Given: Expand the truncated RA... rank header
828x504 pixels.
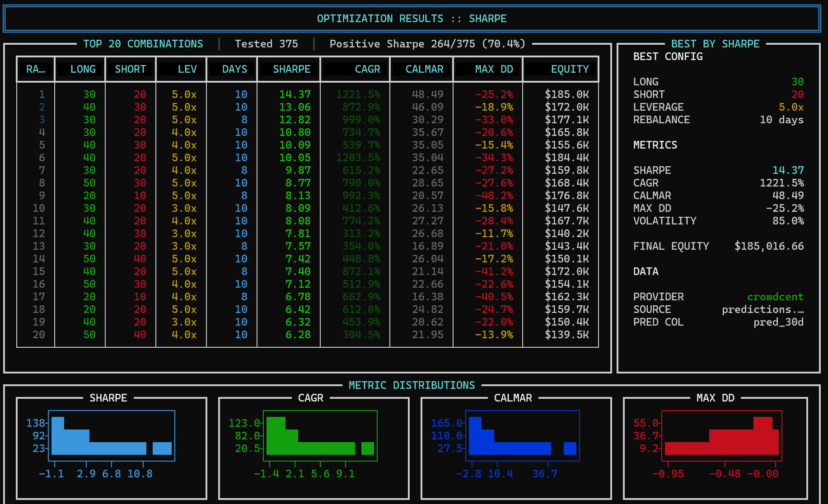Looking at the screenshot, I should (35, 69).
